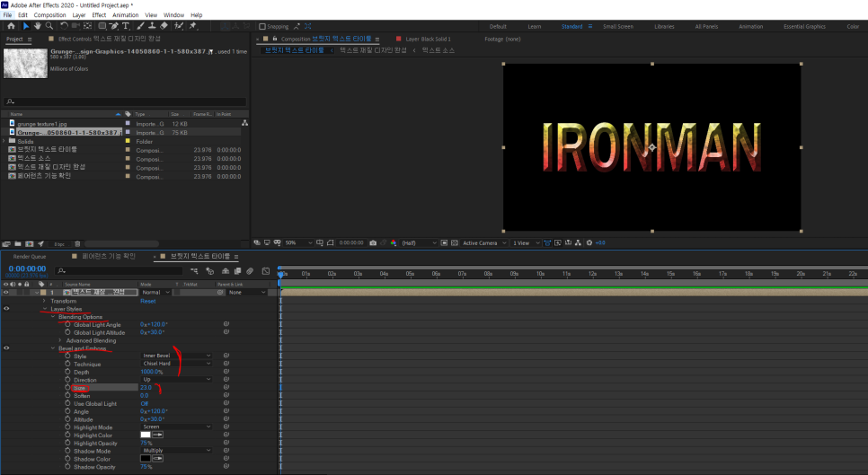Open the Active Camera dropdown
The height and width of the screenshot is (475, 868).
[484, 242]
